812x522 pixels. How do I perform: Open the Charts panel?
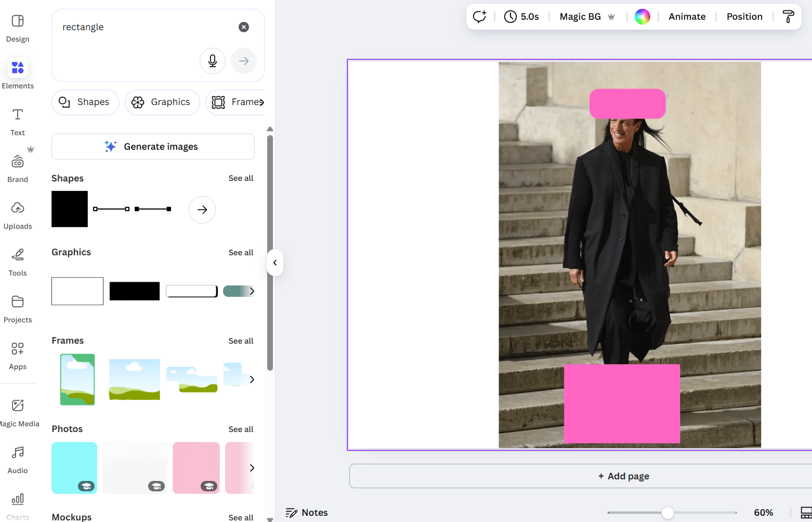pyautogui.click(x=18, y=505)
